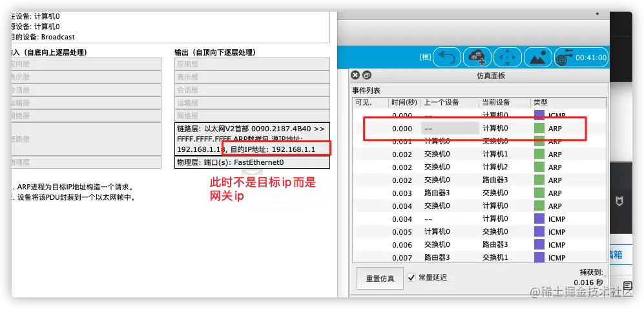Select the 0.003 time cell
Viewport: 644px width, 309px height.
pos(402,193)
